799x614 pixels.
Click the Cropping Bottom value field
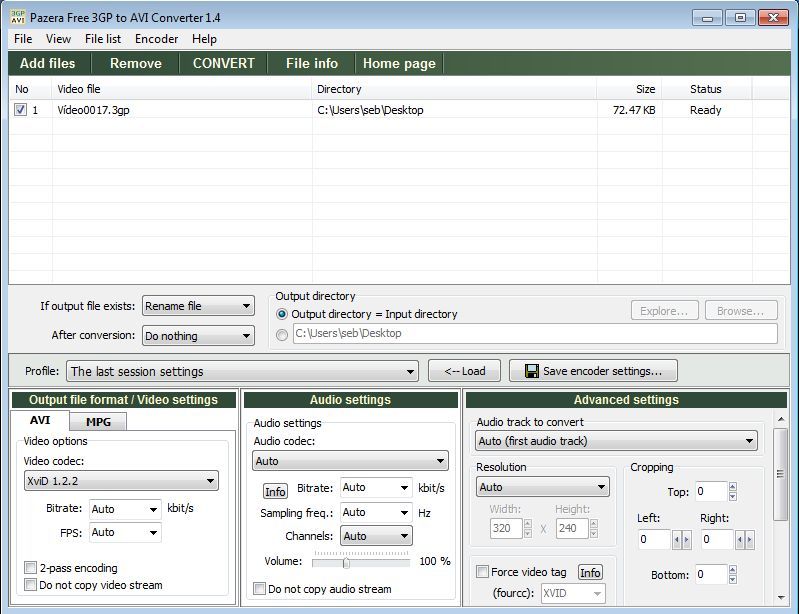710,574
